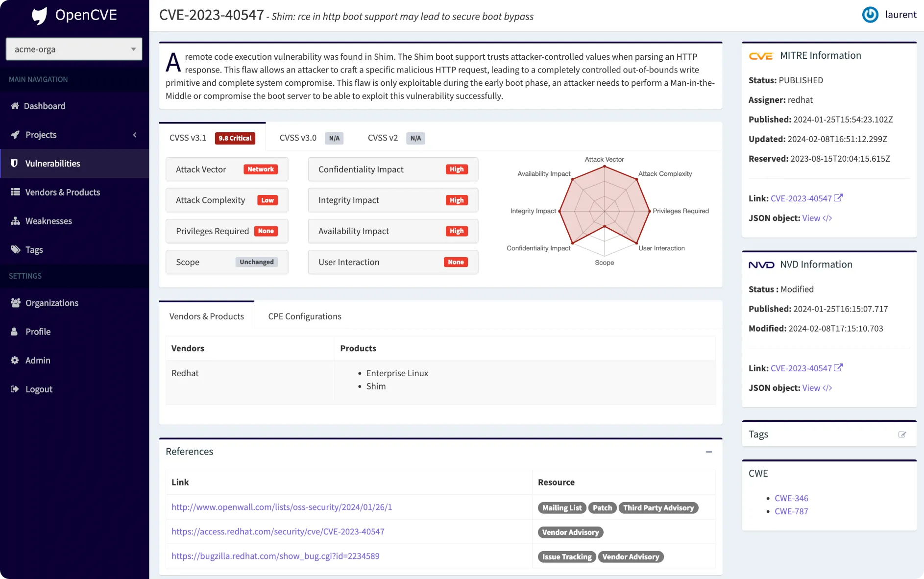Screen dimensions: 924x579
Task: Open the CWE-346 link
Action: click(791, 498)
